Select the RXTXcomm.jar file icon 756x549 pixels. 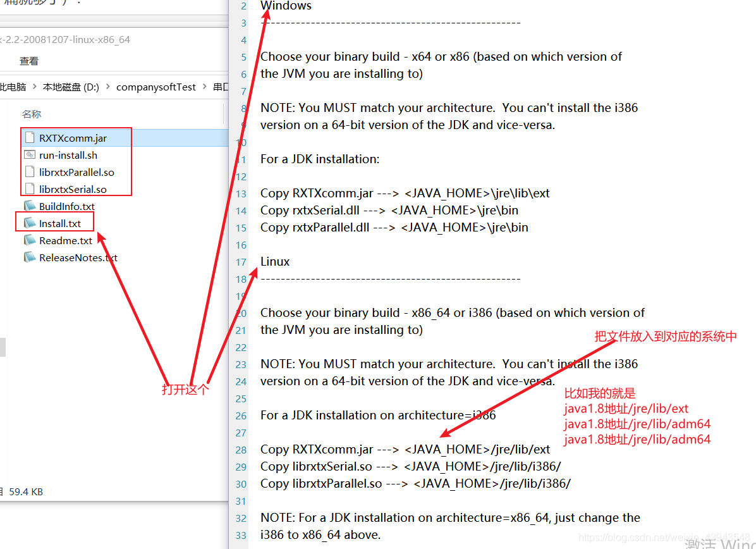click(x=30, y=138)
